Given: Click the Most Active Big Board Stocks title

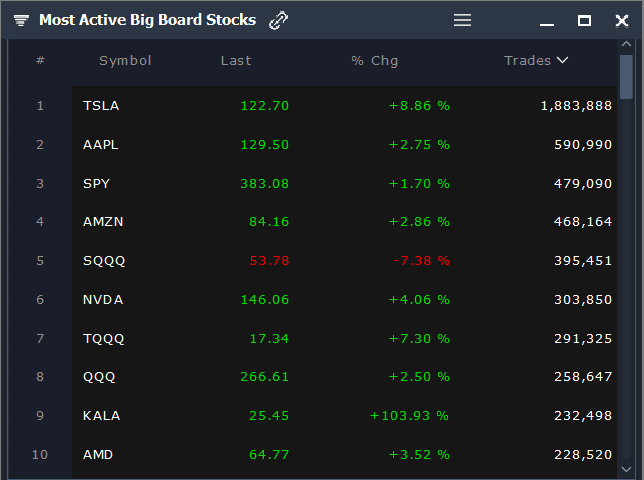Looking at the screenshot, I should pos(147,21).
